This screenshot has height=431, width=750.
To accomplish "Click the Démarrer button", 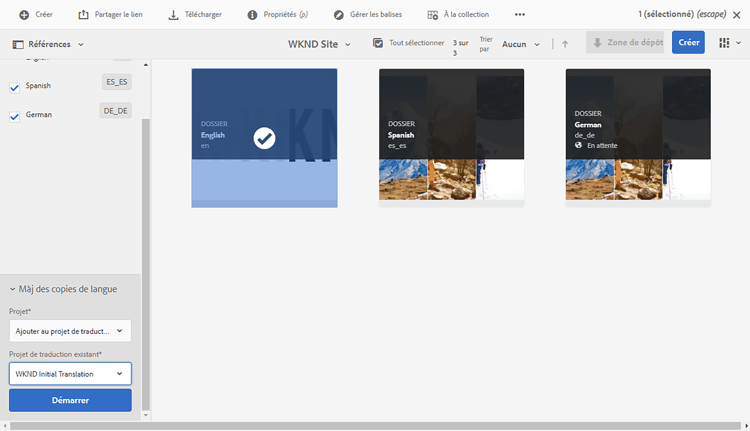I will point(70,400).
